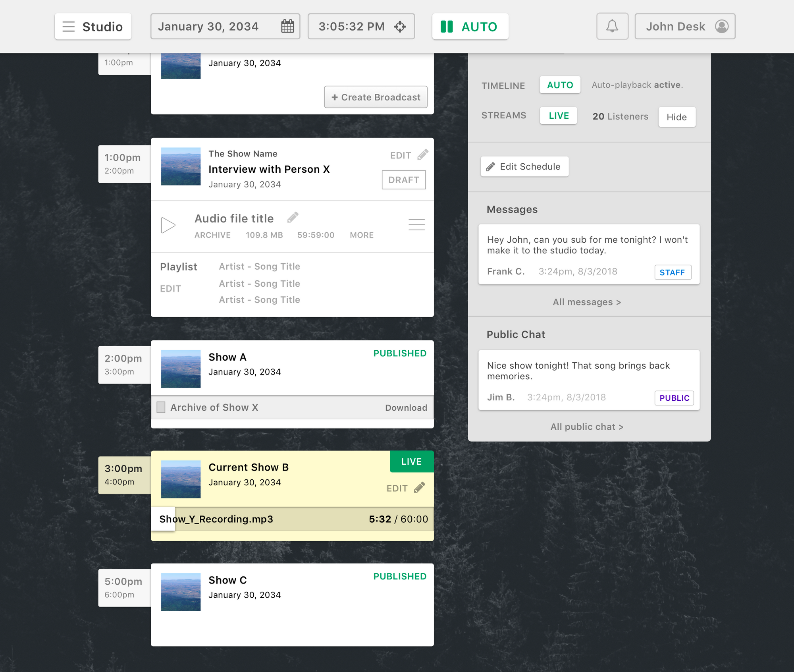Viewport: 794px width, 672px height.
Task: Download Archive of Show X
Action: pyautogui.click(x=406, y=408)
